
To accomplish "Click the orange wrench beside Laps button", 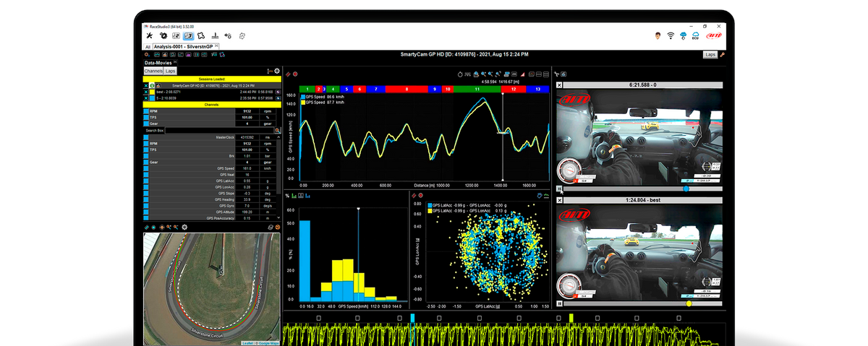I will [x=722, y=55].
